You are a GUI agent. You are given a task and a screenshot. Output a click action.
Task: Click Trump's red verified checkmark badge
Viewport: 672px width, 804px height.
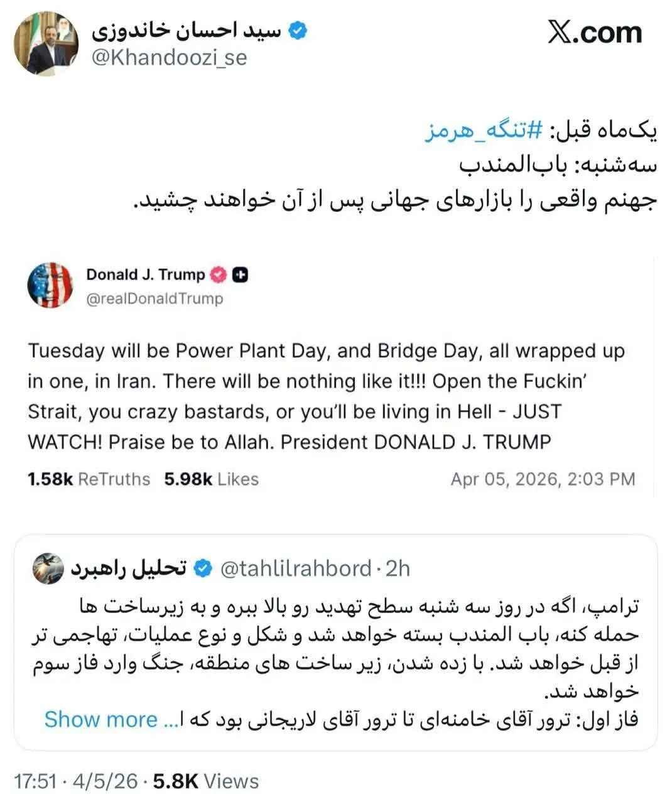[x=219, y=274]
